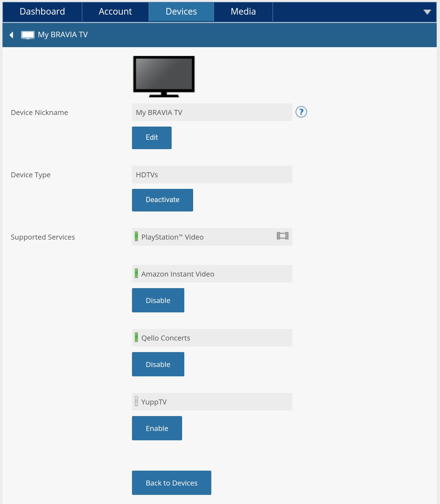Viewport: 440px width, 504px height.
Task: Click the filmstrip icon beside PlayStation Video
Action: [282, 236]
